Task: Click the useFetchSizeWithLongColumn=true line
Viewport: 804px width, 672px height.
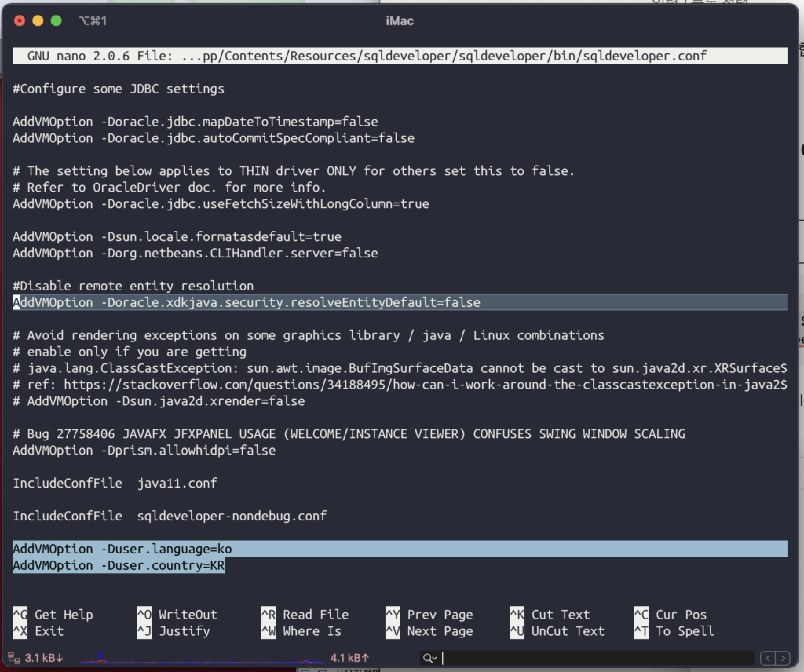Action: pos(221,203)
